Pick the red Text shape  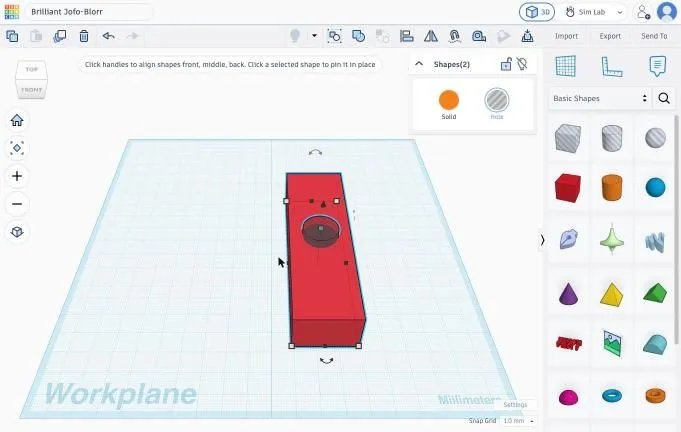(x=569, y=344)
